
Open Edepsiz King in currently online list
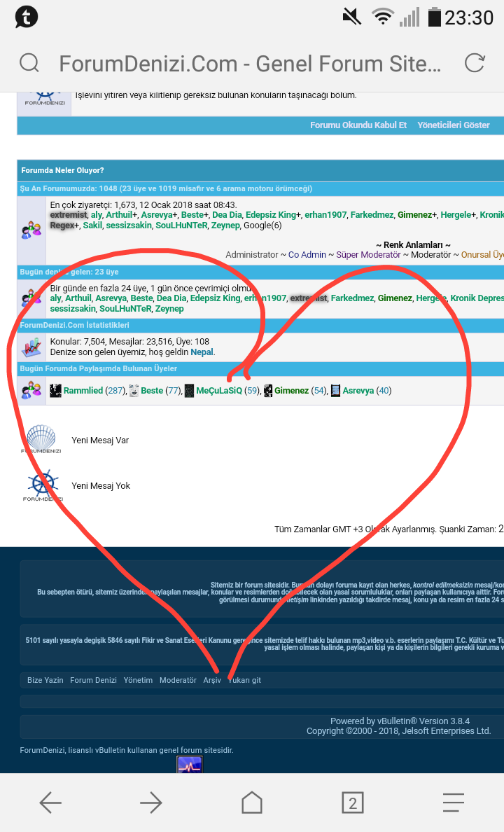[271, 215]
